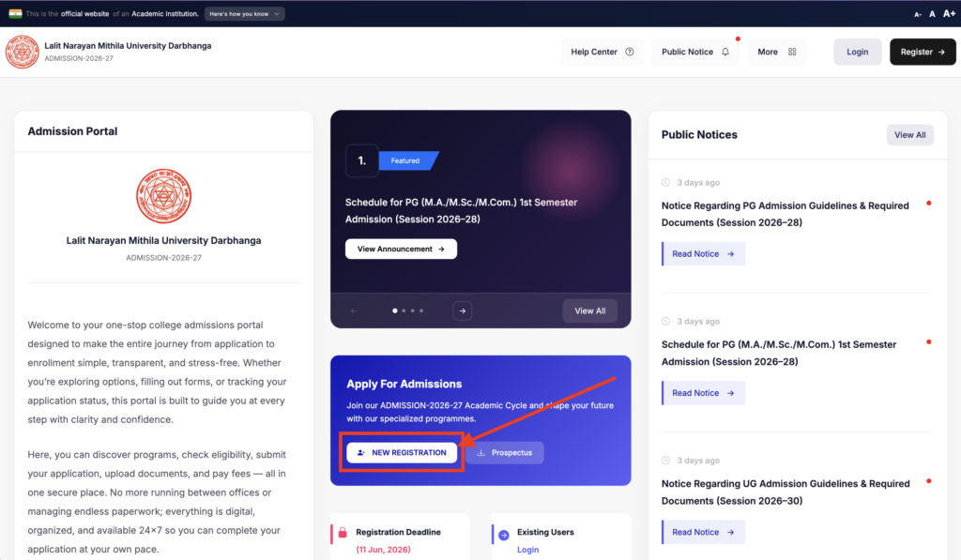Viewport: 961px width, 560px height.
Task: Go to previous announcement with left arrow
Action: [354, 310]
